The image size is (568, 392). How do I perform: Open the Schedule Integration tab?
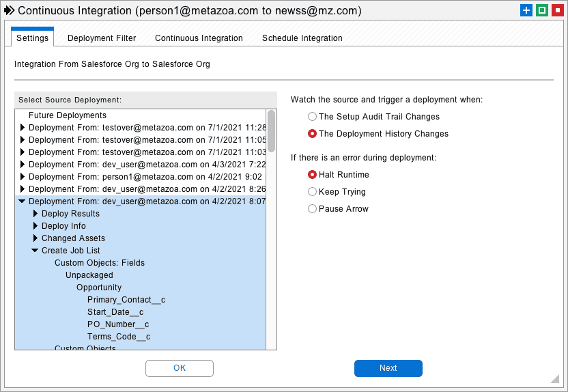click(302, 38)
